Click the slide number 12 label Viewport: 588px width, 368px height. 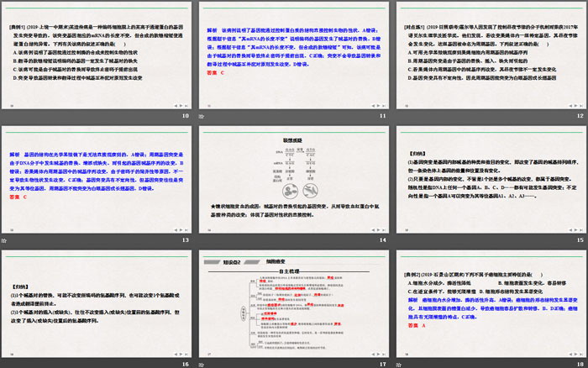tap(579, 116)
